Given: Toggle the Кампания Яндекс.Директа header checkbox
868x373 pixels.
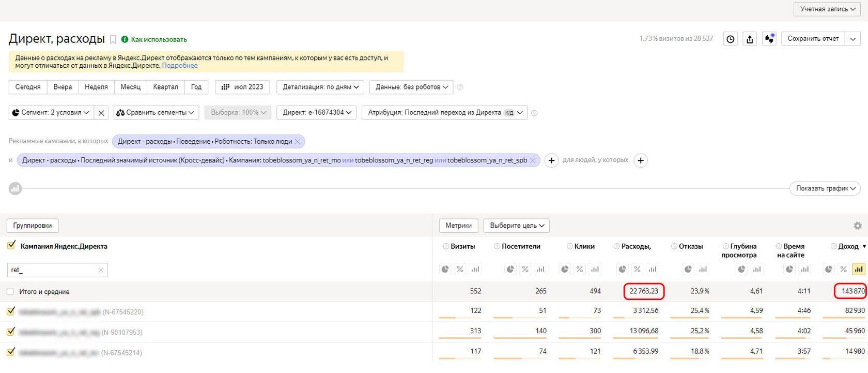Looking at the screenshot, I should coord(11,246).
